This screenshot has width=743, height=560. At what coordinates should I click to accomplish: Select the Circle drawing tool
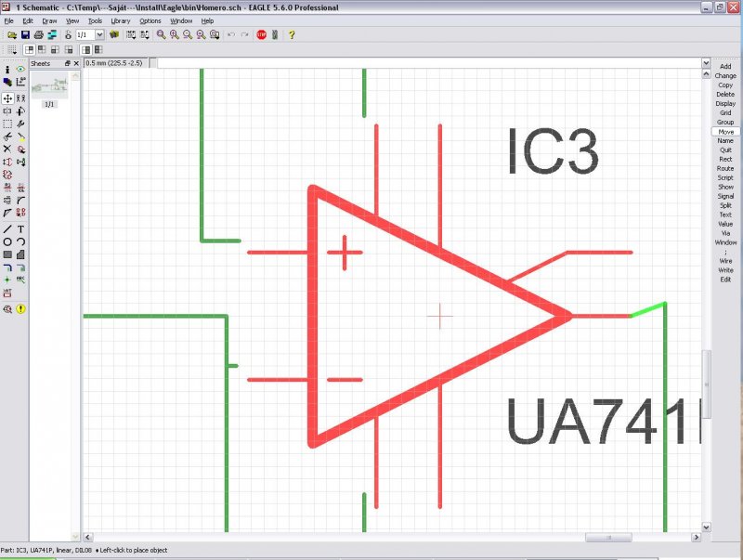pos(7,242)
